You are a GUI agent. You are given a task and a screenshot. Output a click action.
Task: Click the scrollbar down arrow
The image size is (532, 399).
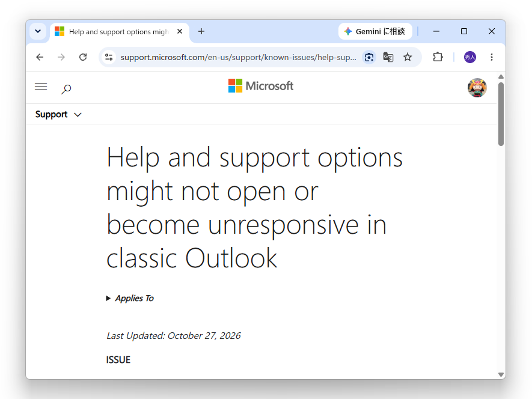[x=501, y=374]
